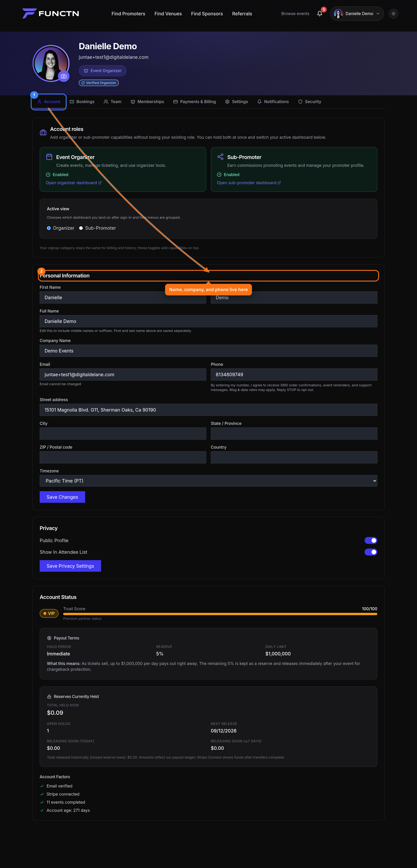The image size is (417, 868).
Task: Open sub-promoter dashboard link
Action: [x=249, y=183]
